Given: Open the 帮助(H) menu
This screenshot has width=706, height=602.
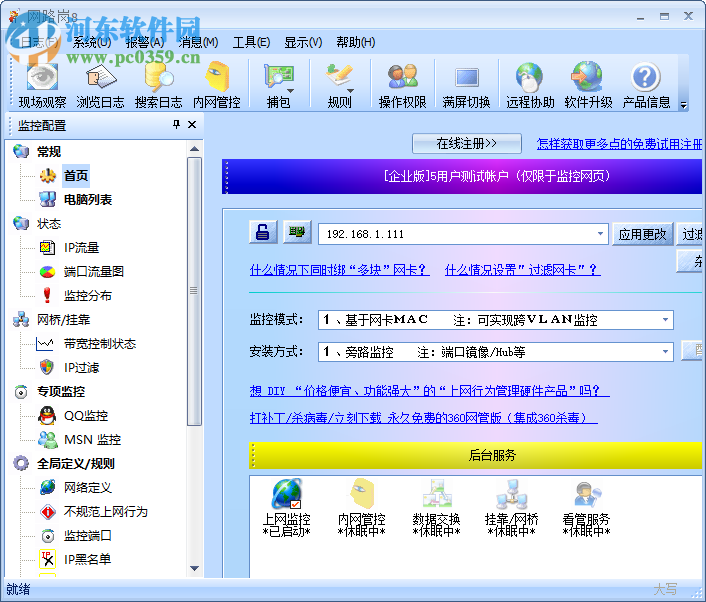Looking at the screenshot, I should pyautogui.click(x=356, y=42).
